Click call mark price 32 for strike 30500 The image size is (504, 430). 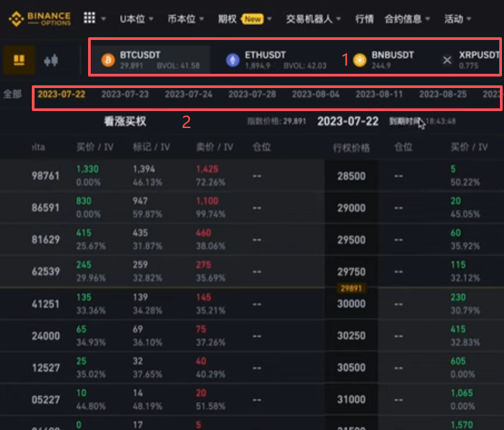pyautogui.click(x=138, y=361)
